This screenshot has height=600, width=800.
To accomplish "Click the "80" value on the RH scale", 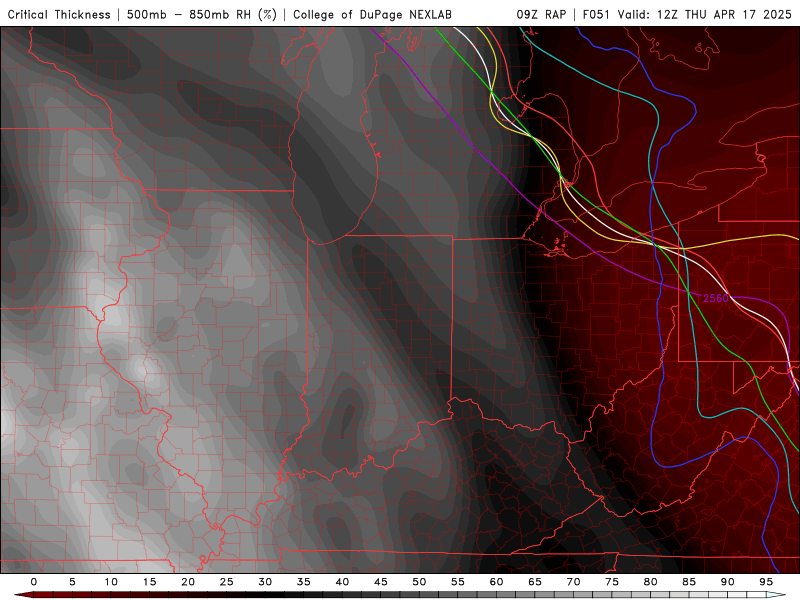I will [651, 582].
